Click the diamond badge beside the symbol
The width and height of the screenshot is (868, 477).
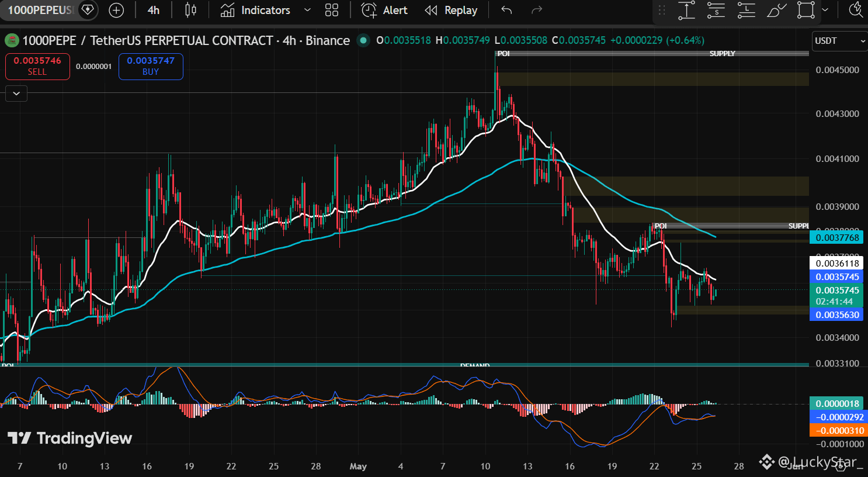click(88, 10)
